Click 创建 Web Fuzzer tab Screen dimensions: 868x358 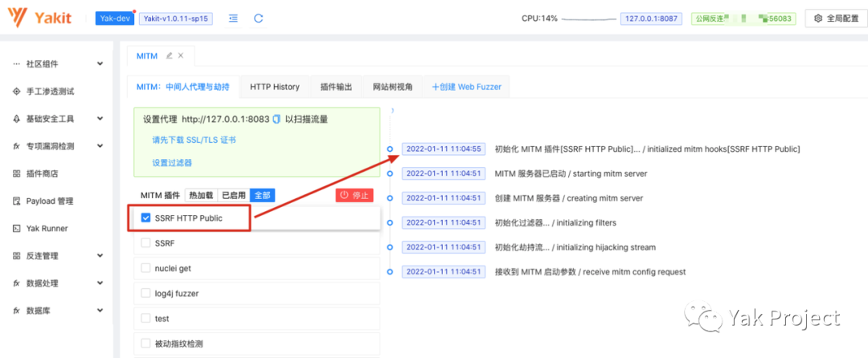[x=467, y=87]
